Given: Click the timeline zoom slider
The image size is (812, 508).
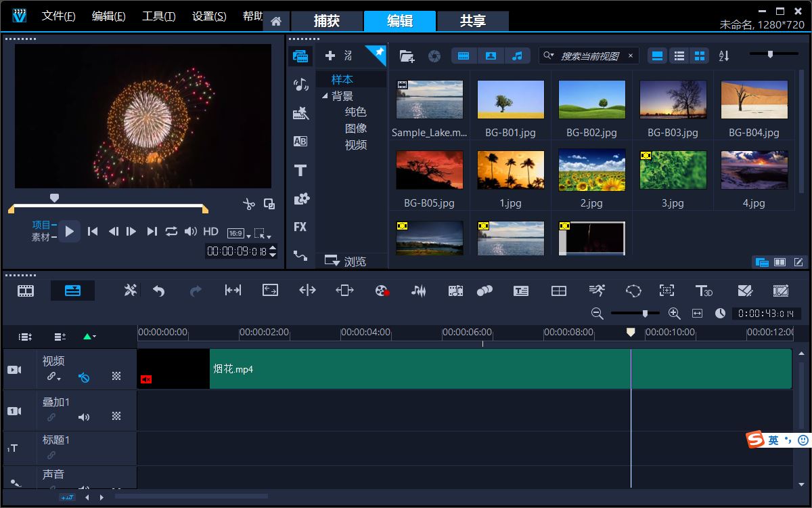Looking at the screenshot, I should [x=645, y=313].
